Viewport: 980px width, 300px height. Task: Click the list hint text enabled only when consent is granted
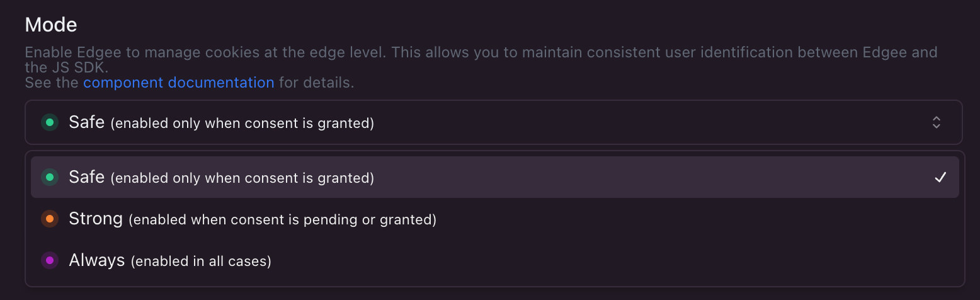[242, 179]
